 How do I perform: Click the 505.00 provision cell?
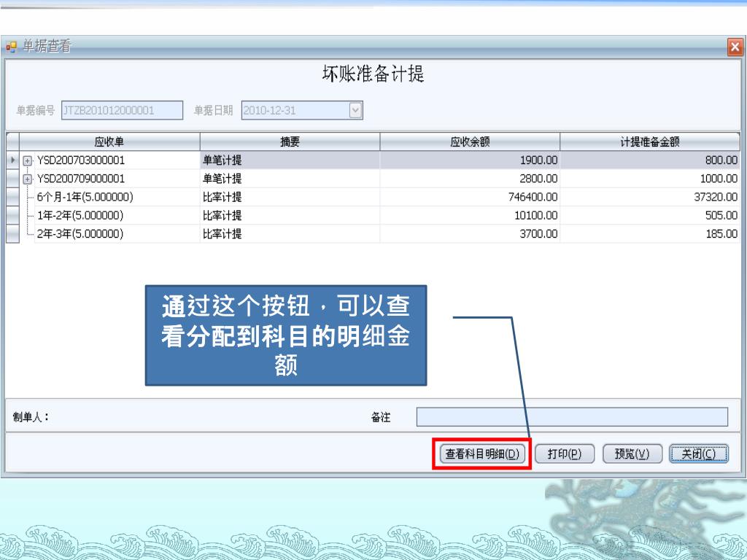tap(650, 216)
